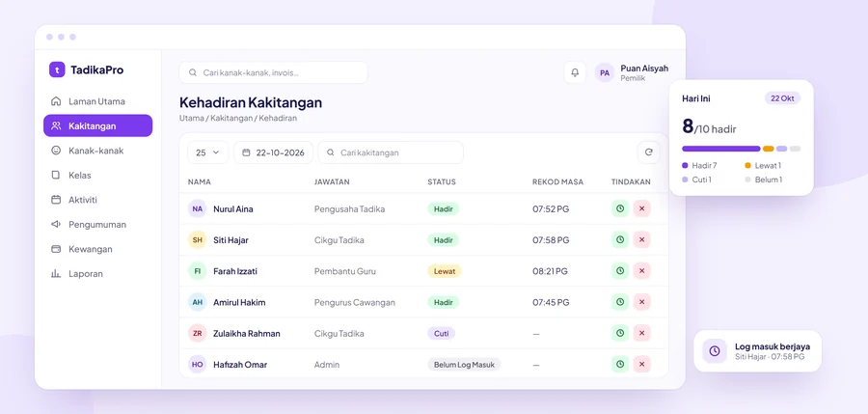This screenshot has height=414, width=868.
Task: Click orange Lewat segment of attendance bar
Action: click(768, 149)
